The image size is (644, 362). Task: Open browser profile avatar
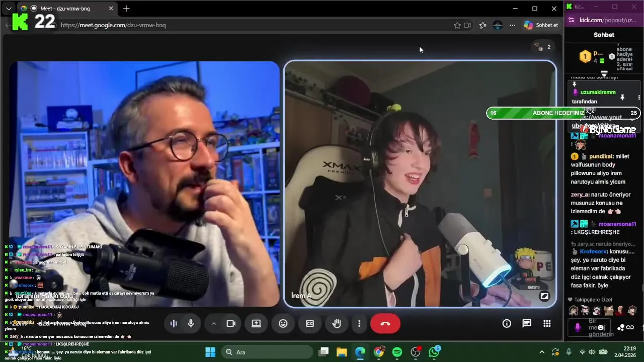tap(498, 25)
